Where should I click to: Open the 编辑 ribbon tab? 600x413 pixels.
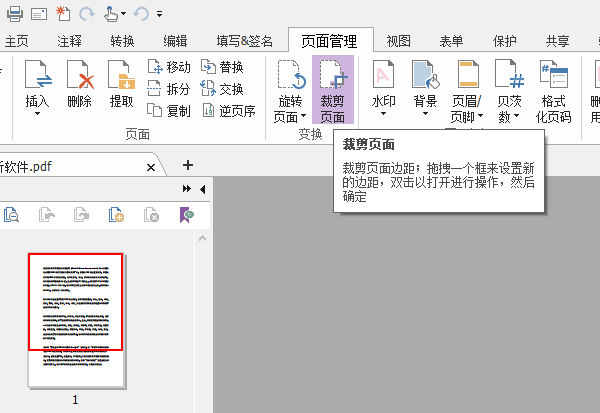point(175,41)
